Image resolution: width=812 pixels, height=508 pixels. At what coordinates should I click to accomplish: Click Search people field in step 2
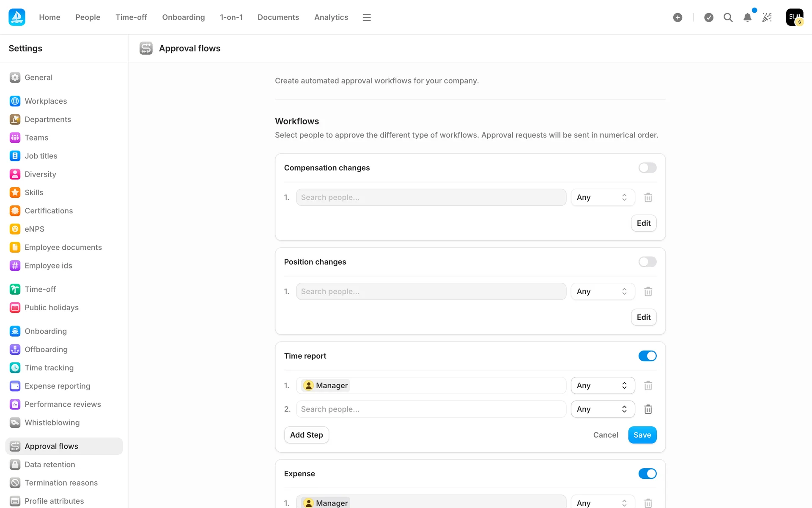431,409
